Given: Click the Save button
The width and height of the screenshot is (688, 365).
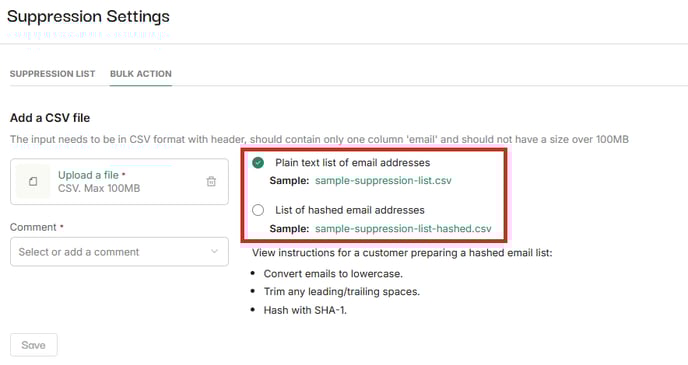Looking at the screenshot, I should coord(34,345).
